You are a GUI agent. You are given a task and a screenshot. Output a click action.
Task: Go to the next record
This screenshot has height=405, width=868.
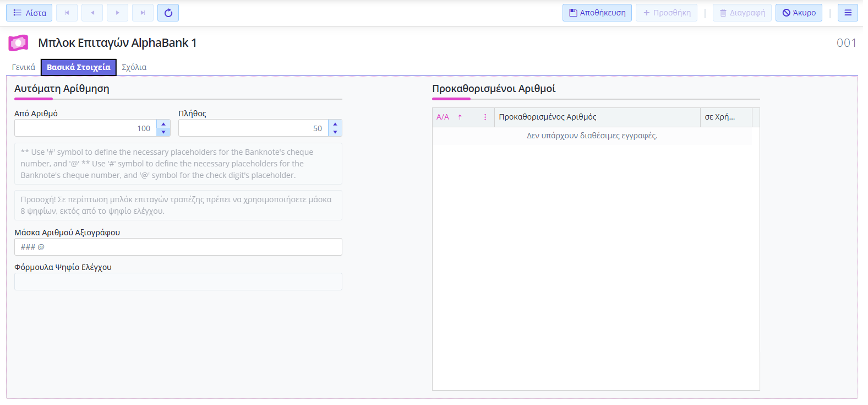(x=117, y=13)
